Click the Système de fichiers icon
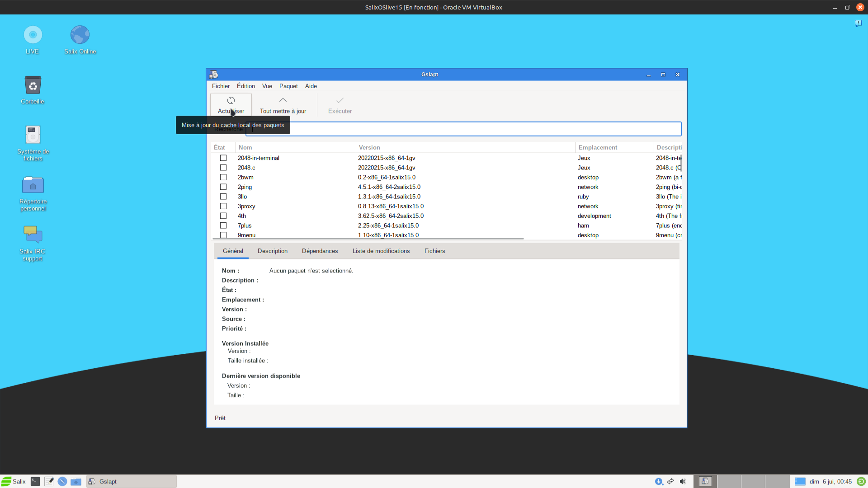Screen dimensions: 868x488 pyautogui.click(x=33, y=135)
